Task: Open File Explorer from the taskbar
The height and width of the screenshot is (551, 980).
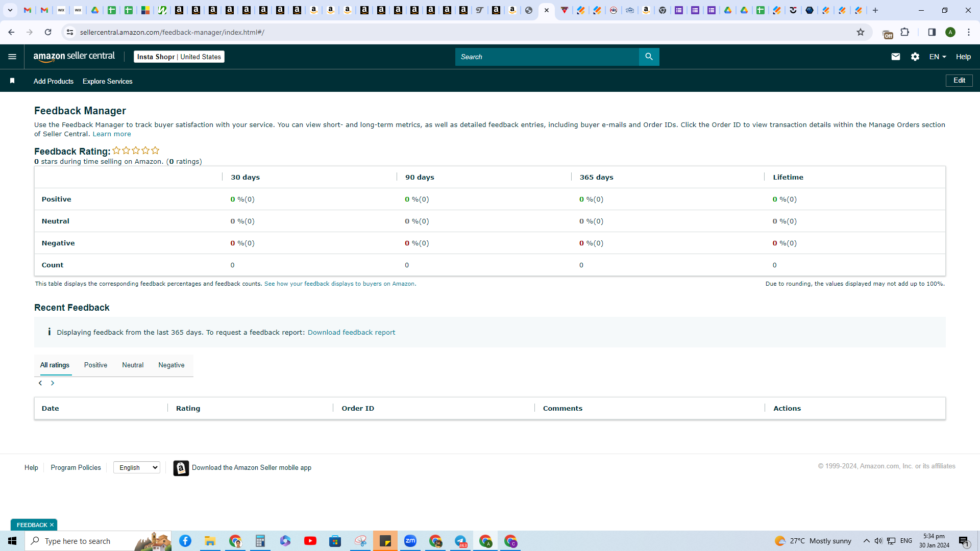Action: tap(210, 541)
